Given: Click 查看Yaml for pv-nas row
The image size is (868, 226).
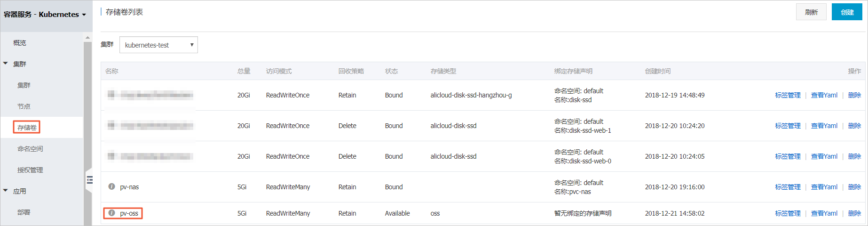Looking at the screenshot, I should point(824,187).
